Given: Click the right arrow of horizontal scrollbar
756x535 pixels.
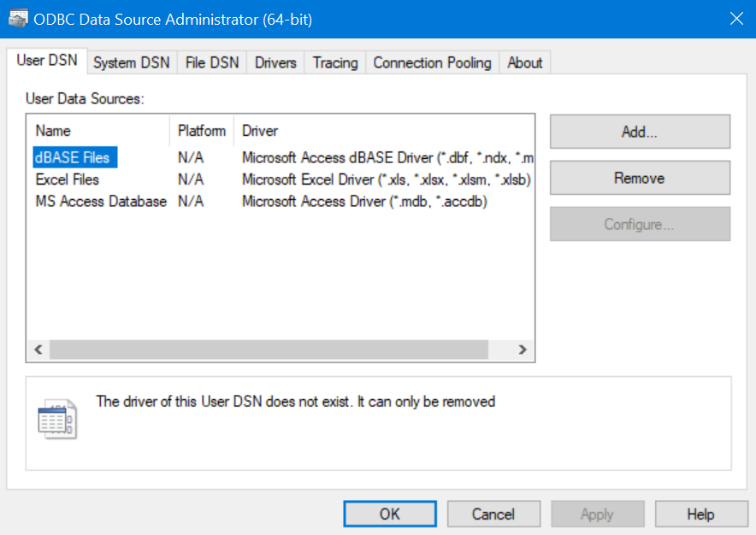Looking at the screenshot, I should [523, 350].
